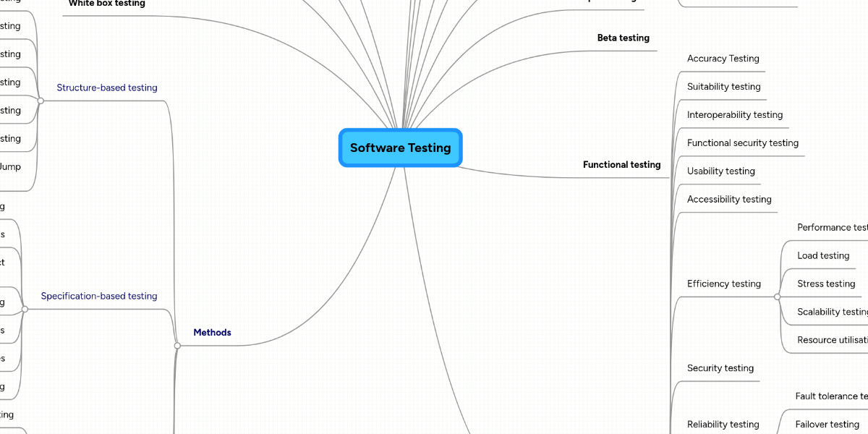Image resolution: width=868 pixels, height=434 pixels.
Task: Collapse the Specification-based testing branch circle
Action: pos(25,310)
